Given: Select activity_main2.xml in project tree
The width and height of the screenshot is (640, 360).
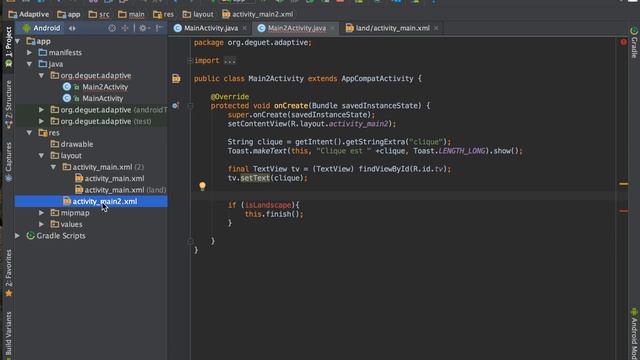Looking at the screenshot, I should 104,201.
